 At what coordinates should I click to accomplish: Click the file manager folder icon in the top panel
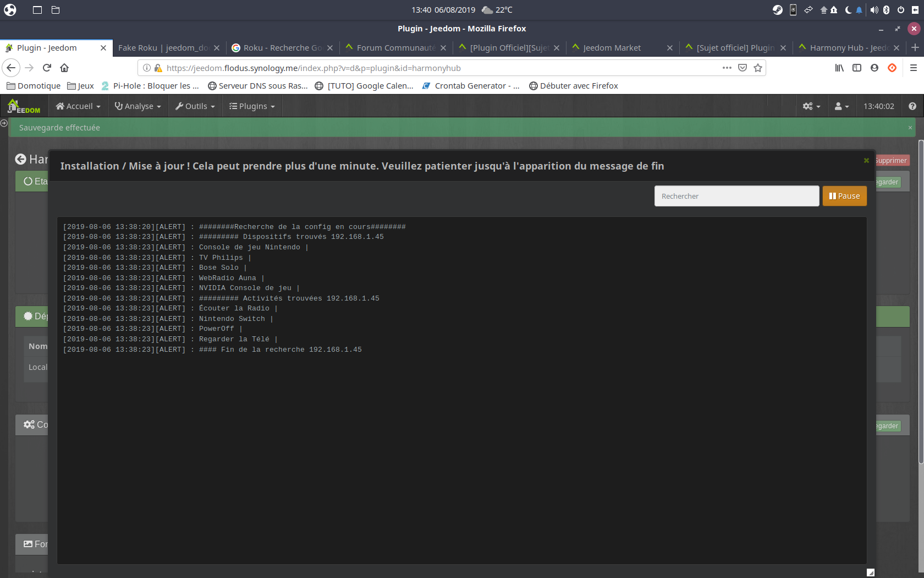click(56, 10)
